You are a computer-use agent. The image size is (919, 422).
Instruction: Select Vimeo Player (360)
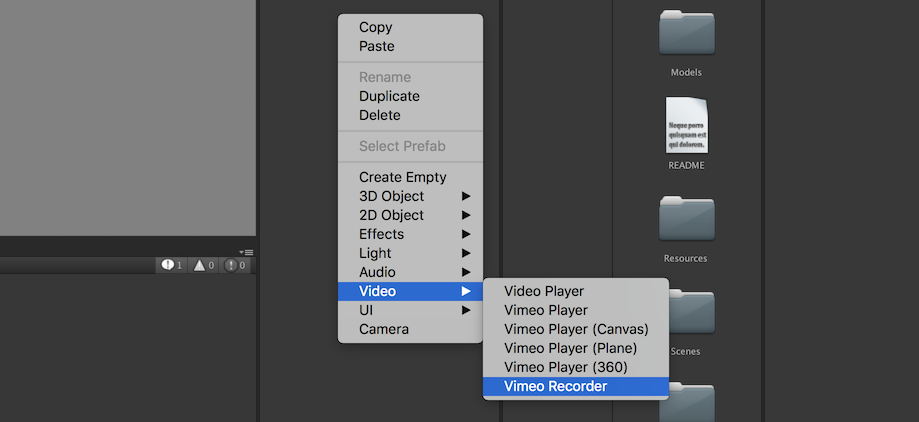[x=576, y=367]
